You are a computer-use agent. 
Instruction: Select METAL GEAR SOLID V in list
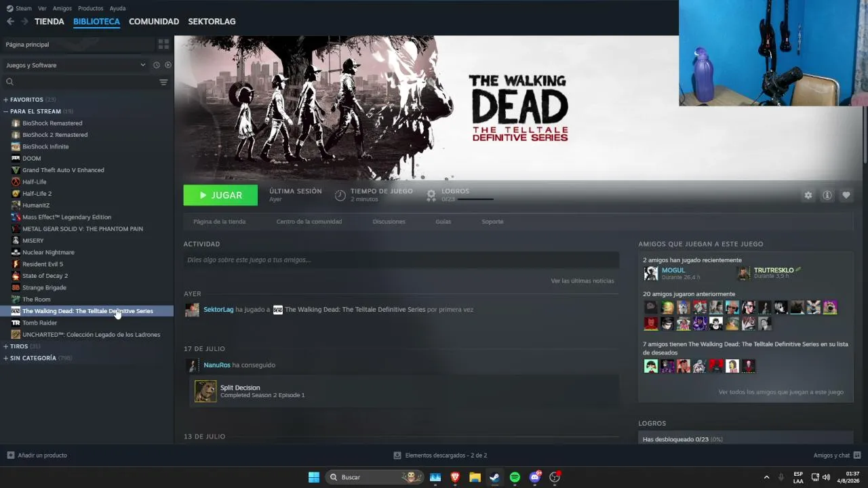(83, 229)
